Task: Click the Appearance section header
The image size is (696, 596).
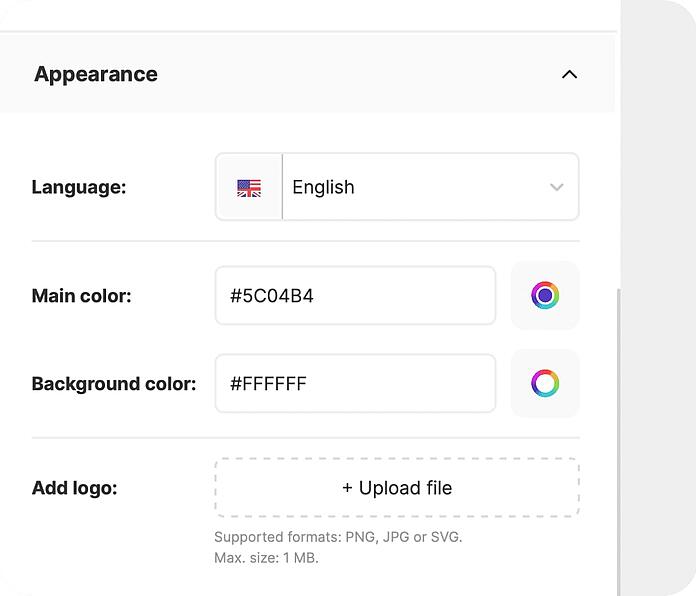Action: pyautogui.click(x=308, y=73)
